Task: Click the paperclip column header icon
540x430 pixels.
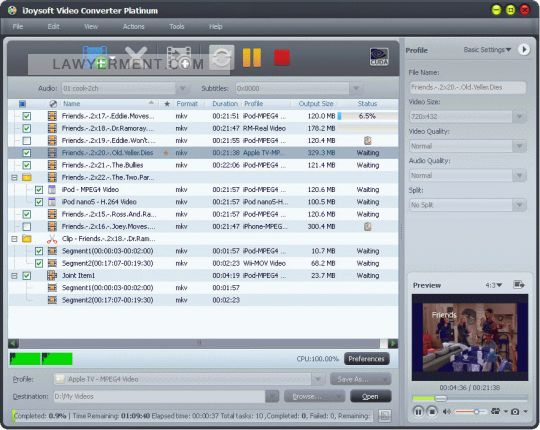Action: point(53,104)
